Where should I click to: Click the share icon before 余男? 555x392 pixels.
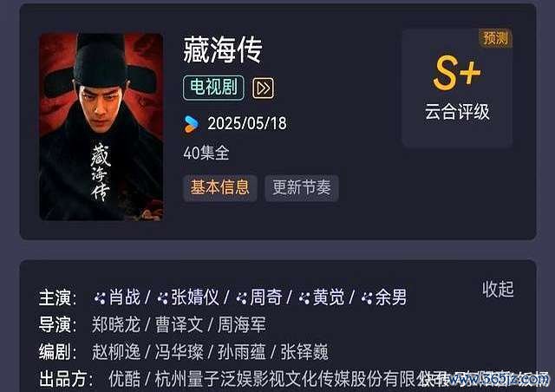point(367,298)
